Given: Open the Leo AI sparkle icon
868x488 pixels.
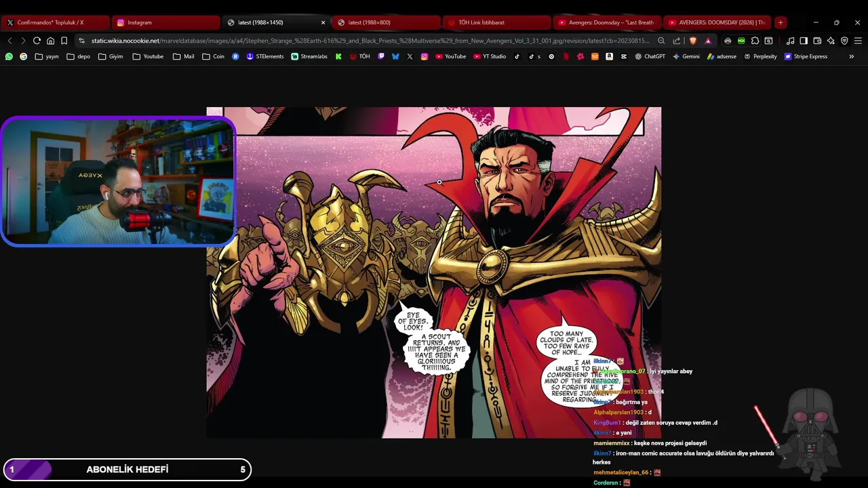Looking at the screenshot, I should 831,41.
